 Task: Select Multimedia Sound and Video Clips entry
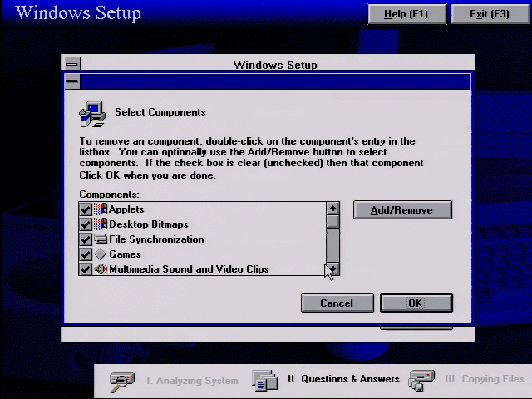(202, 269)
